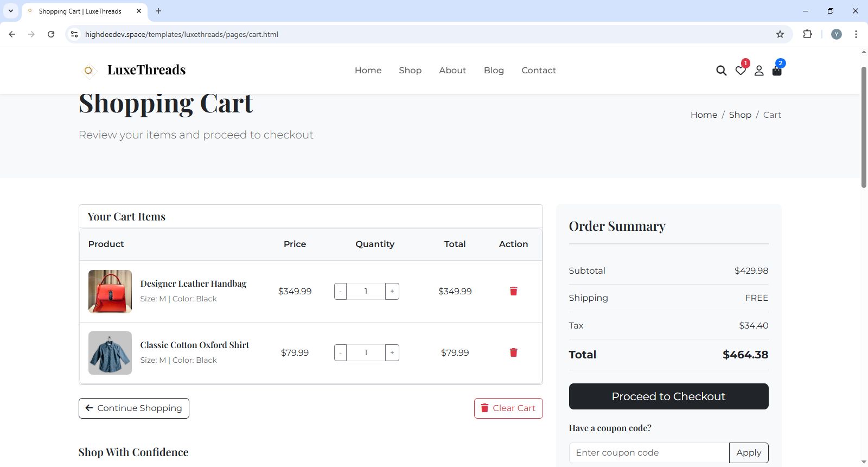Open the Shop navigation menu item
Viewport: 868px width, 467px height.
point(410,71)
